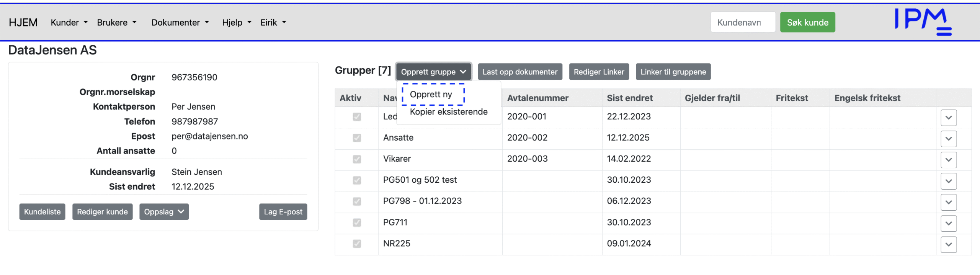Click the Last opp dokumenter button
The image size is (980, 275).
(x=519, y=72)
